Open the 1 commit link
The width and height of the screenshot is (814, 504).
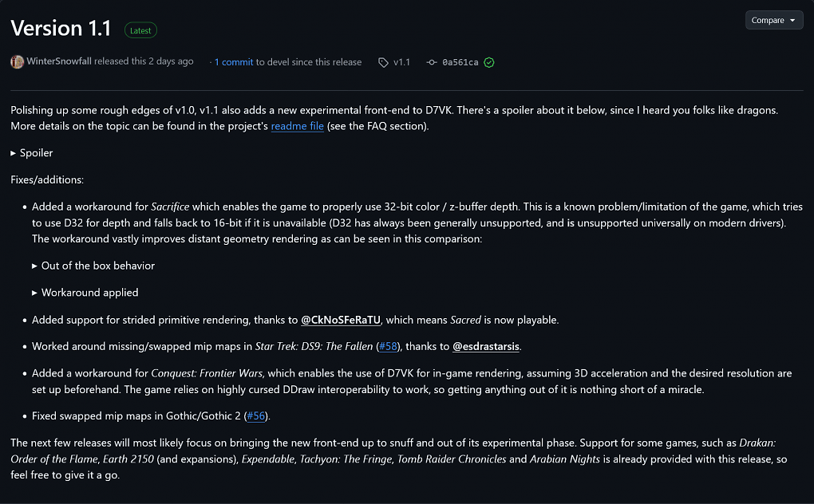tap(234, 61)
